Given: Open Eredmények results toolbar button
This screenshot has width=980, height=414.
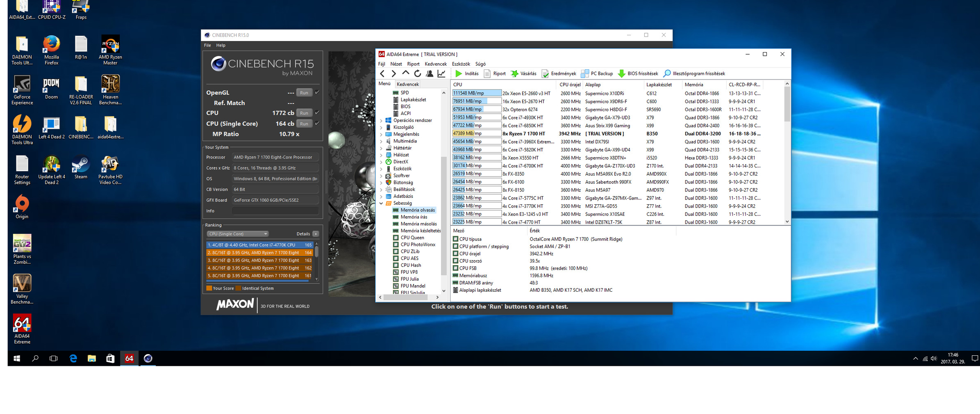Looking at the screenshot, I should pos(559,73).
